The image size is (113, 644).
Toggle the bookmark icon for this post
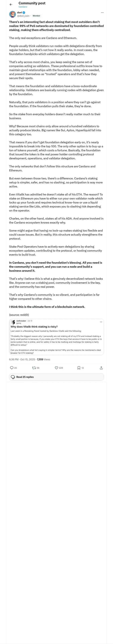pos(79,368)
